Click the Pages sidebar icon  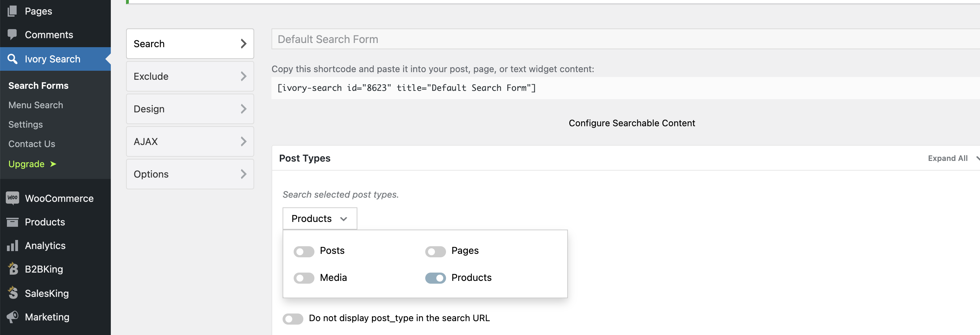(x=12, y=11)
